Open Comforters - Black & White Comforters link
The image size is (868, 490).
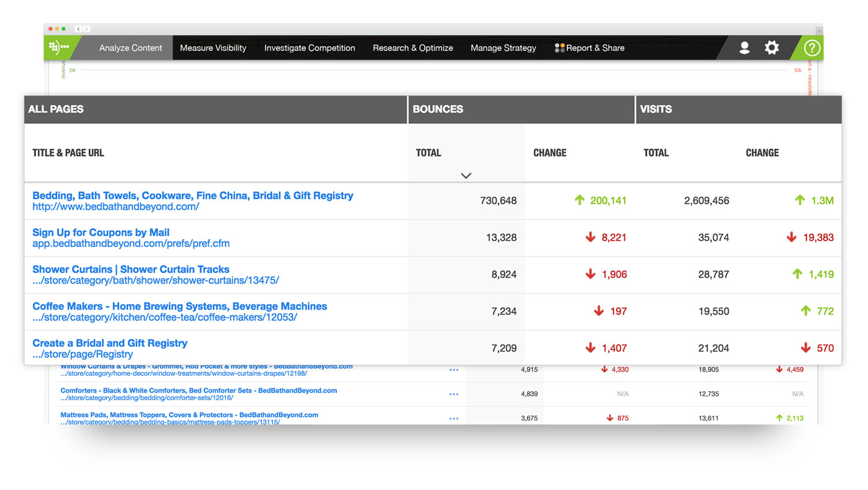(198, 391)
